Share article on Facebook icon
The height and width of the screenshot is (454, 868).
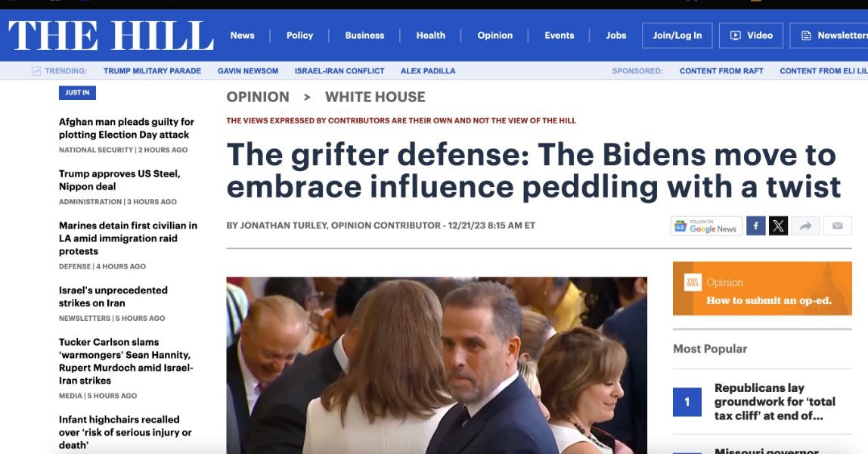755,226
